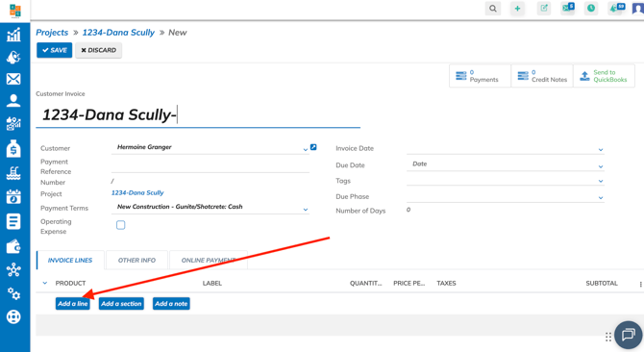Open the help lifebuoy sidebar icon
The width and height of the screenshot is (644, 352).
tap(13, 317)
